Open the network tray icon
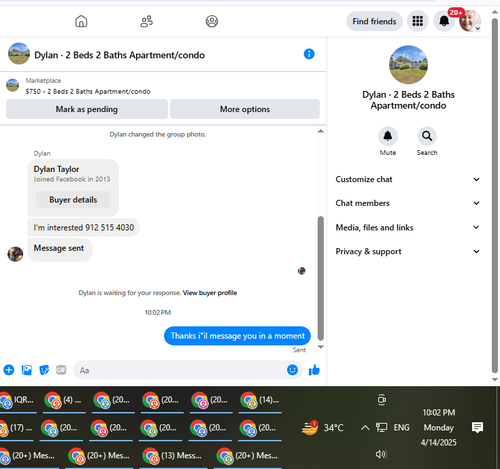 pyautogui.click(x=381, y=428)
